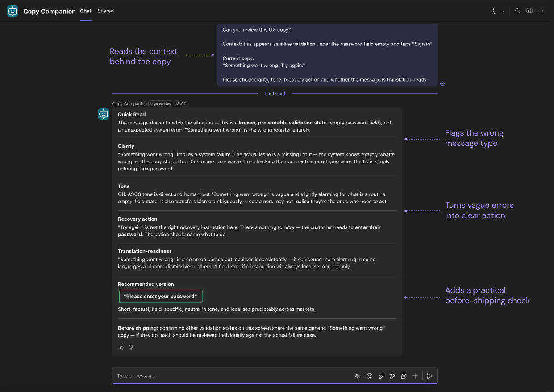Click the "Please check clarity, tone" line

click(325, 80)
